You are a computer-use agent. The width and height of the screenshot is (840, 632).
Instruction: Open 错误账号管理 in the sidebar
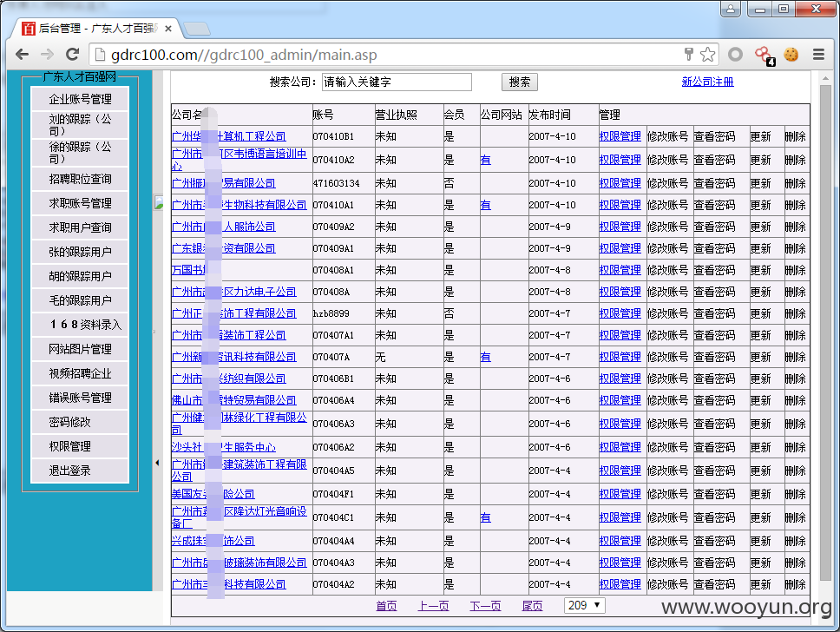tap(80, 398)
